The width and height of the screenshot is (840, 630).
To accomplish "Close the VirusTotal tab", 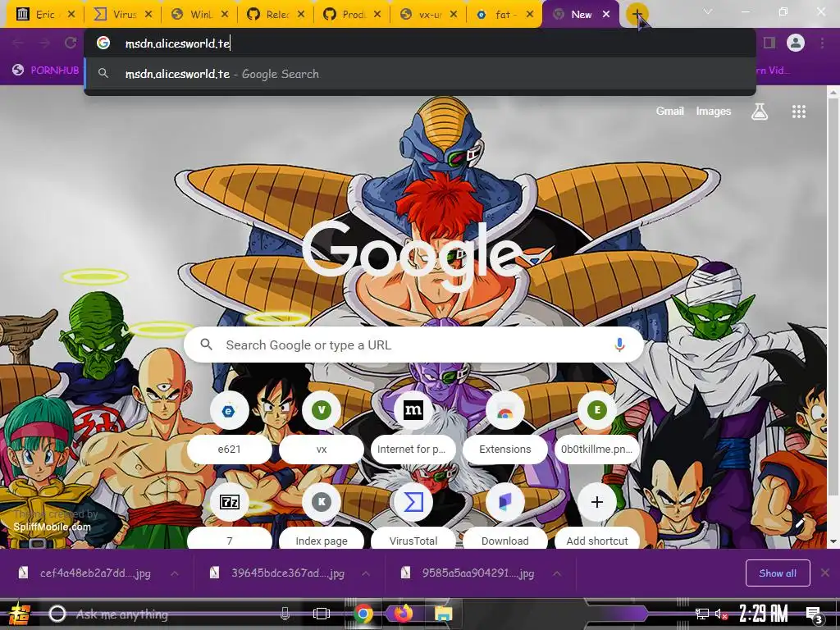I will [148, 15].
